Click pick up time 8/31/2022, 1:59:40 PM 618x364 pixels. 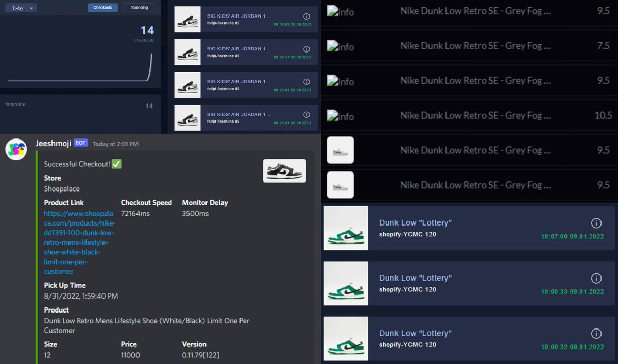point(81,296)
